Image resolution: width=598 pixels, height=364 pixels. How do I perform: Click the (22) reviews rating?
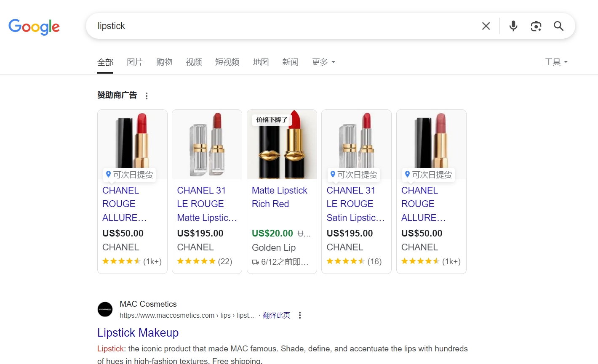click(205, 261)
